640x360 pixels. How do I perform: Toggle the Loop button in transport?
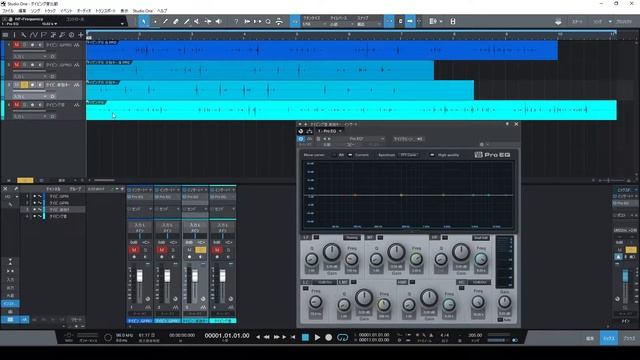pos(342,337)
